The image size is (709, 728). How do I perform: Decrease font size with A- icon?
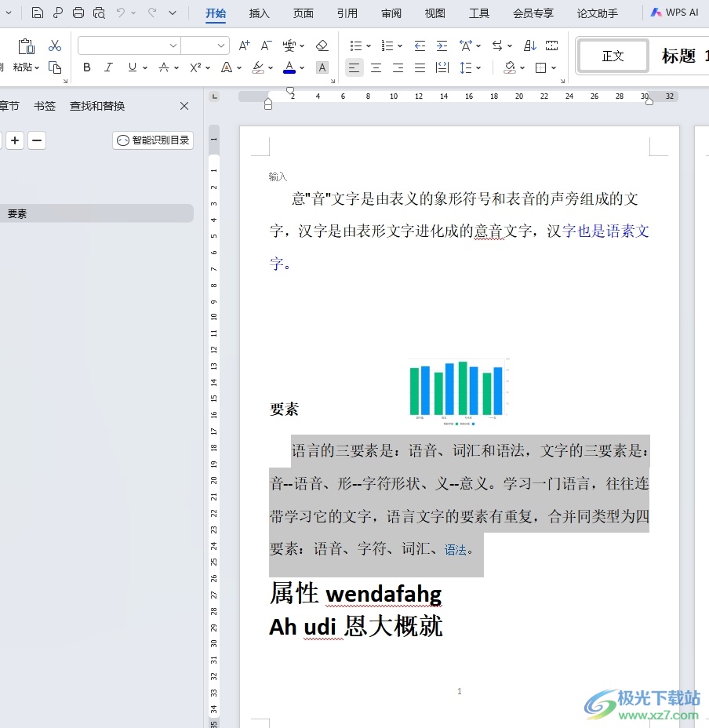[266, 45]
